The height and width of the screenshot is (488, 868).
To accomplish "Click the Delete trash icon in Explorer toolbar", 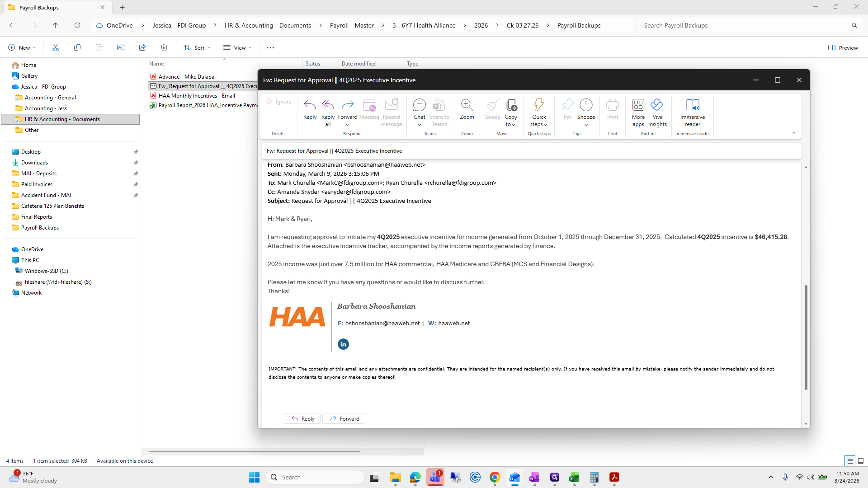I will (x=164, y=47).
